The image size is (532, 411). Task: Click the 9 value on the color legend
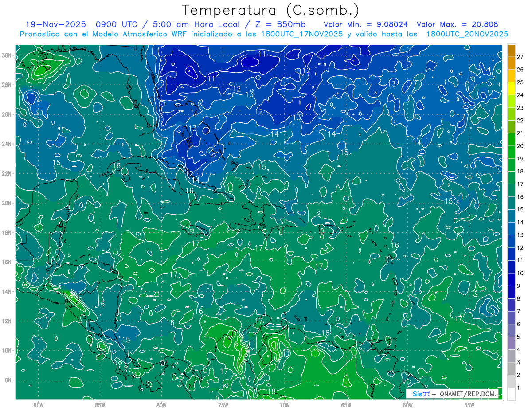519,286
